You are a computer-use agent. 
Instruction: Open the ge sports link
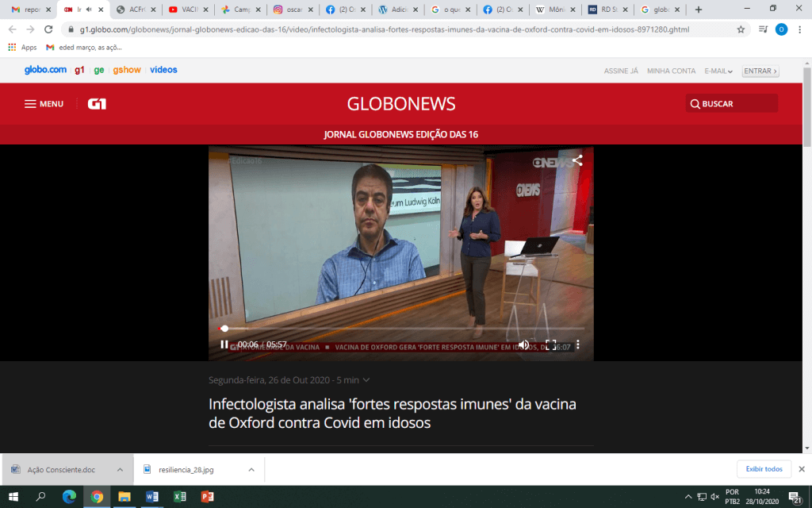(x=99, y=70)
